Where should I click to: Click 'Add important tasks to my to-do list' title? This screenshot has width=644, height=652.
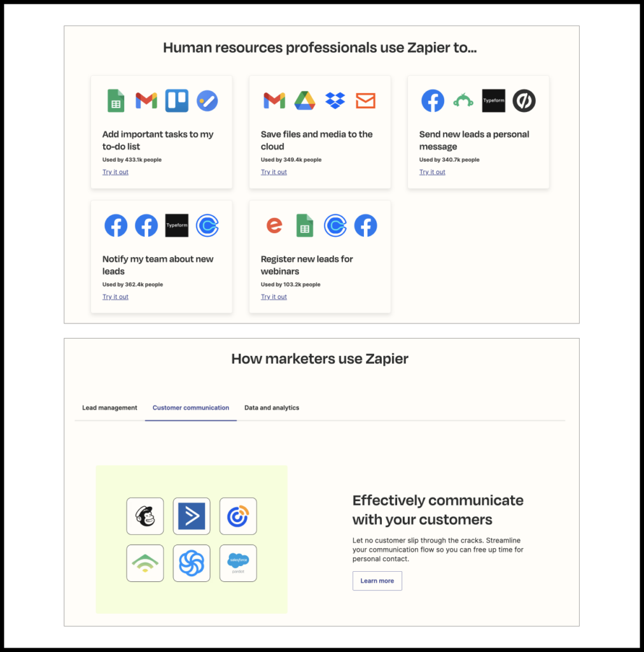click(158, 141)
